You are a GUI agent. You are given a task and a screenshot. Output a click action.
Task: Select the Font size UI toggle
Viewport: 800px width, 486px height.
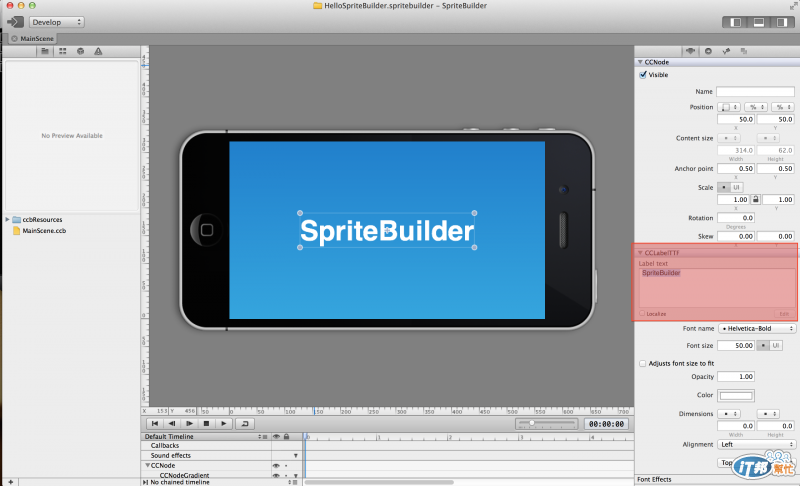(776, 345)
